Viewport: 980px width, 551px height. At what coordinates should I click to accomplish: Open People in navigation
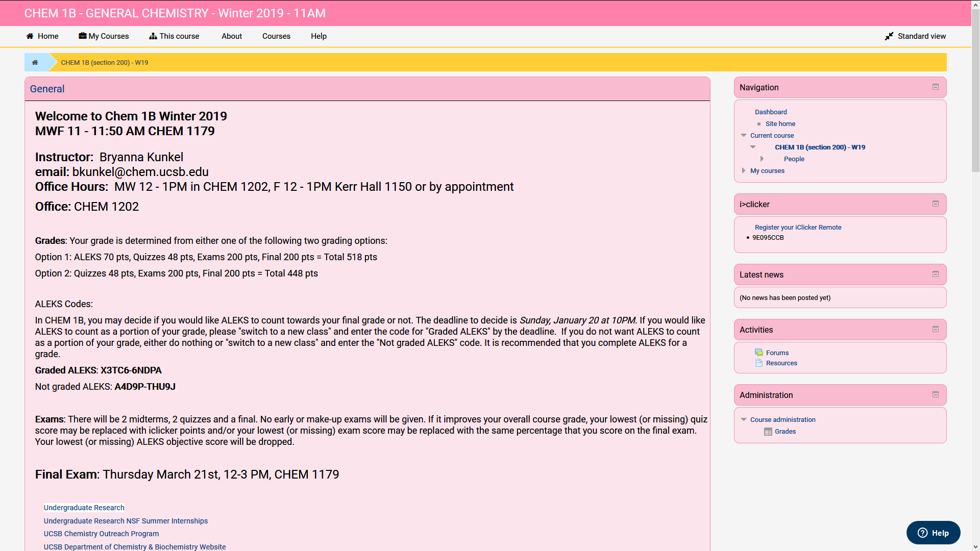[x=794, y=159]
